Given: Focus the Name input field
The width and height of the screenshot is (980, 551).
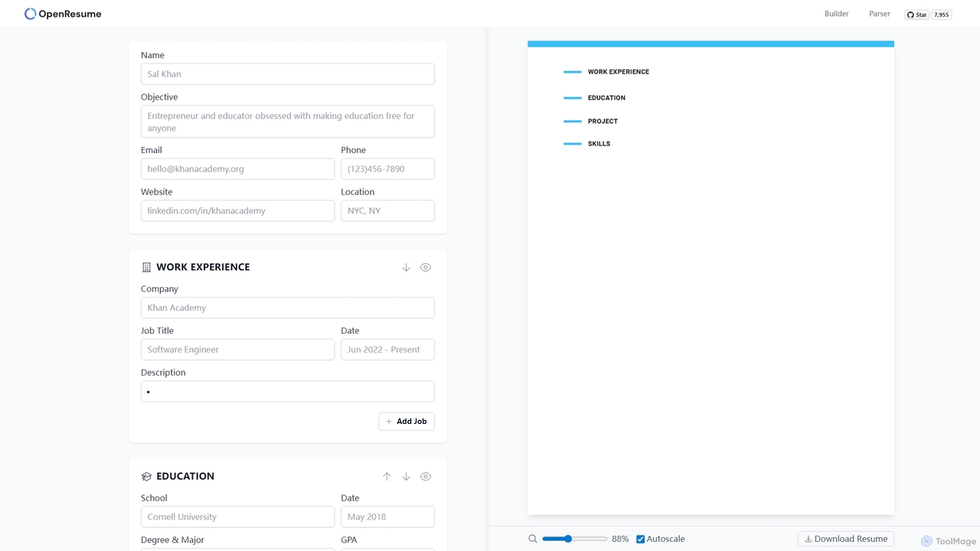Looking at the screenshot, I should coord(288,74).
